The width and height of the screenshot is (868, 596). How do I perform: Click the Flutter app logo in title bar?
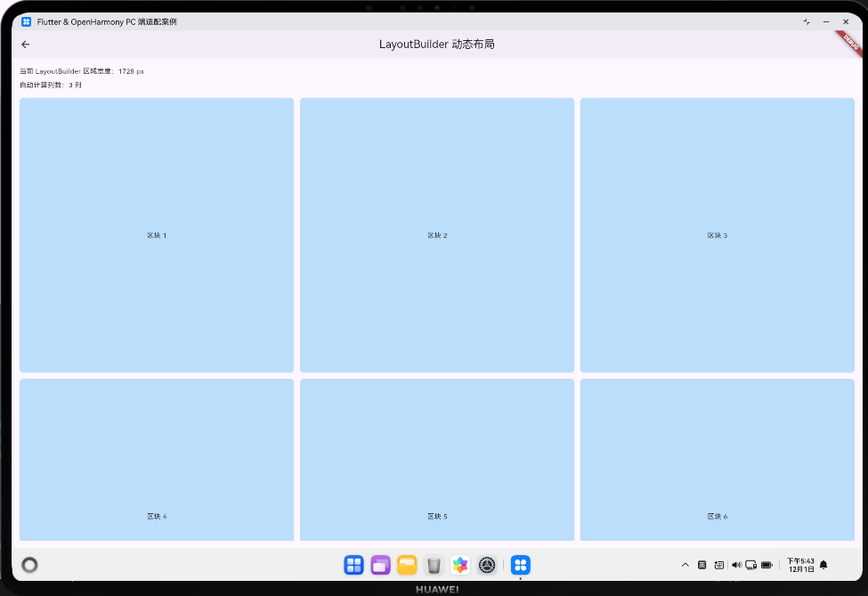click(26, 21)
